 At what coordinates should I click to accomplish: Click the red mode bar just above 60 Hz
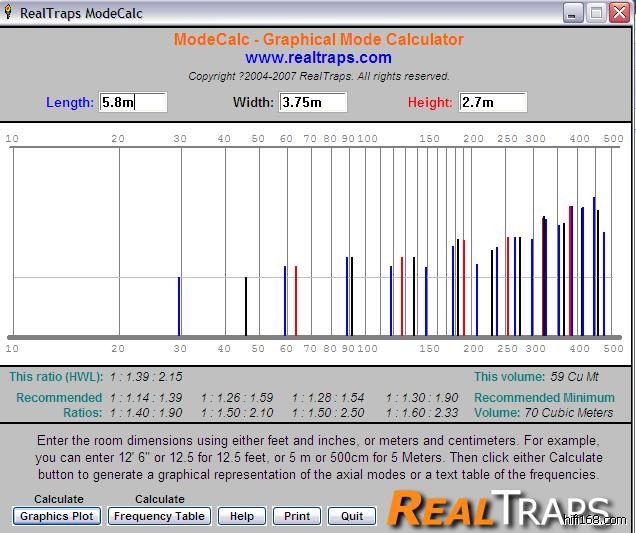pyautogui.click(x=296, y=300)
